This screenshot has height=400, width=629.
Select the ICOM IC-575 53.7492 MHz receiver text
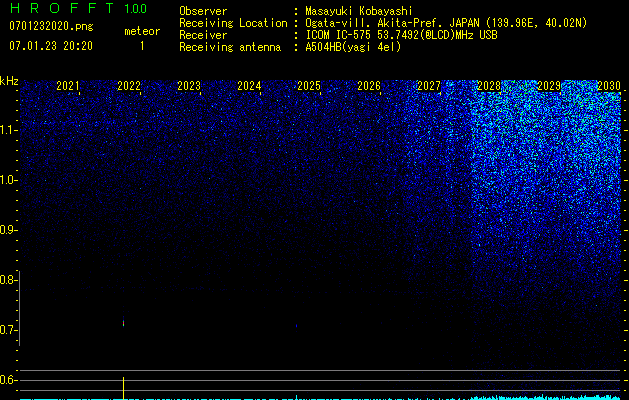point(401,35)
